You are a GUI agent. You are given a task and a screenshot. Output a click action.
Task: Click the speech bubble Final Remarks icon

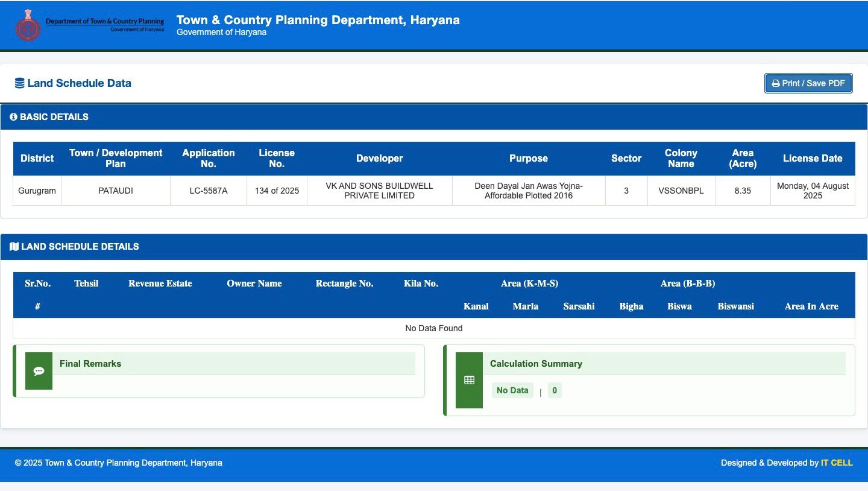[39, 371]
